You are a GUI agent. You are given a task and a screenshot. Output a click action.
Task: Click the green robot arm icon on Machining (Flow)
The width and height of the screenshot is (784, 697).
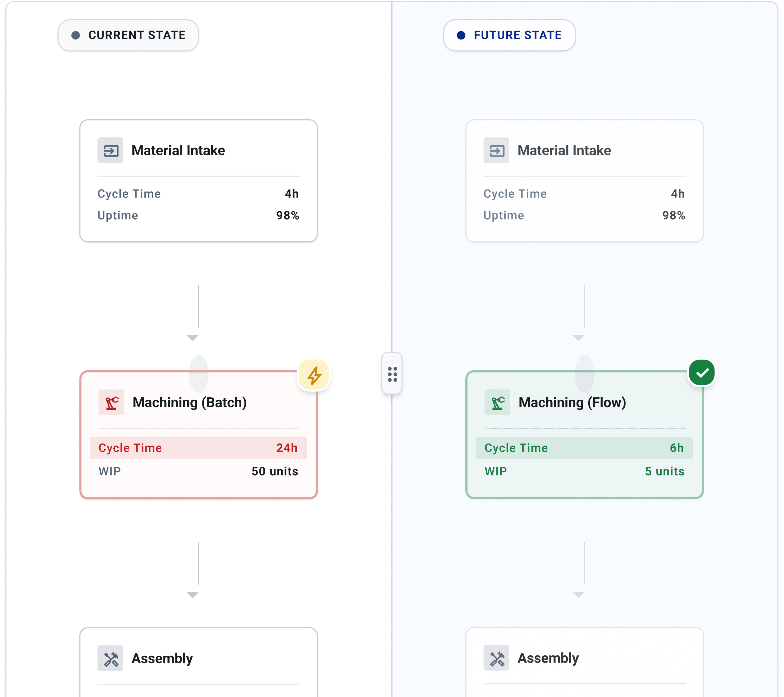497,402
